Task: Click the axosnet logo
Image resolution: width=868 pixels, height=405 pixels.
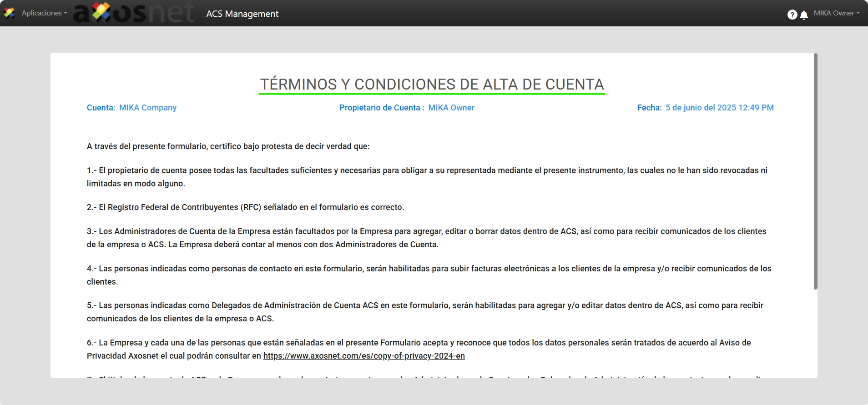Action: tap(134, 13)
